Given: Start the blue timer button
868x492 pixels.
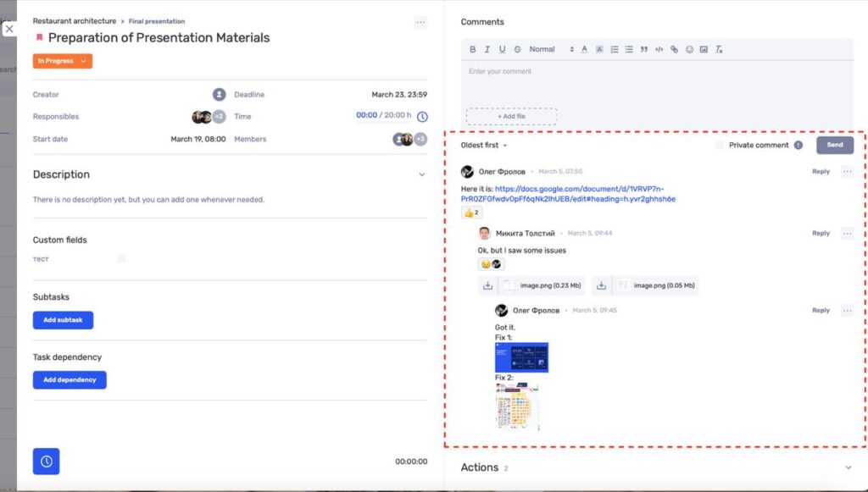Looking at the screenshot, I should coord(46,461).
